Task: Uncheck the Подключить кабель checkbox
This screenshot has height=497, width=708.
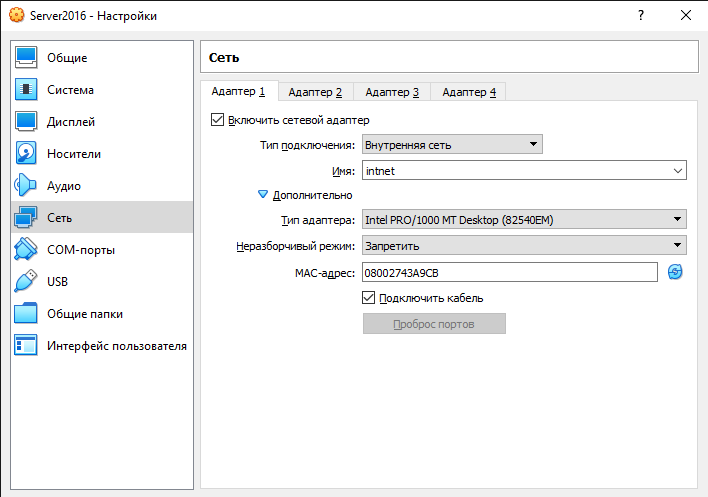Action: point(368,298)
